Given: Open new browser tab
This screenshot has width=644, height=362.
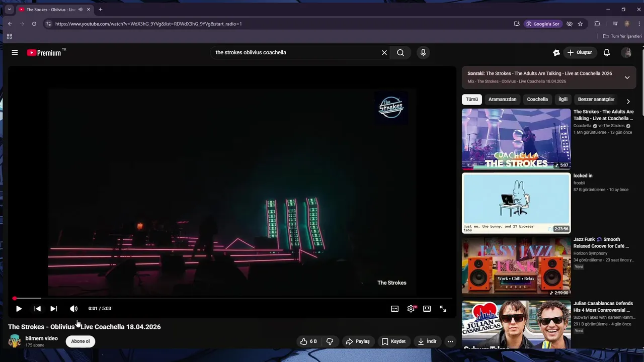Looking at the screenshot, I should [100, 10].
